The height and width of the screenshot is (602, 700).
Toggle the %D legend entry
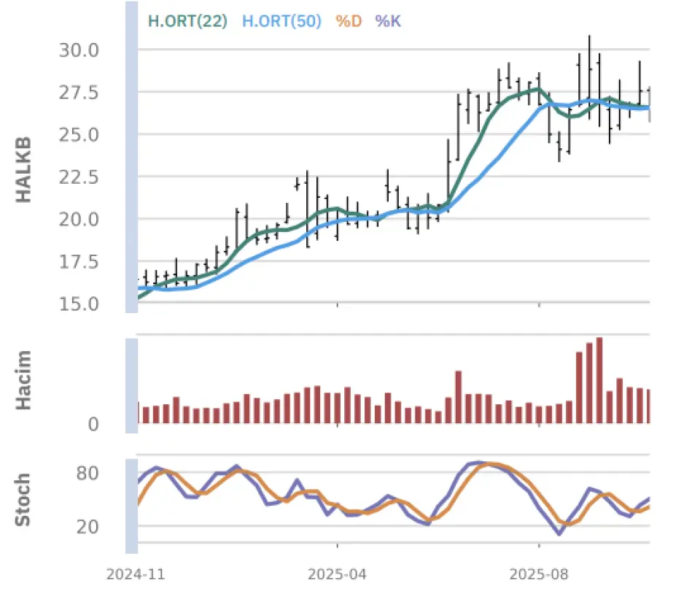(x=348, y=21)
